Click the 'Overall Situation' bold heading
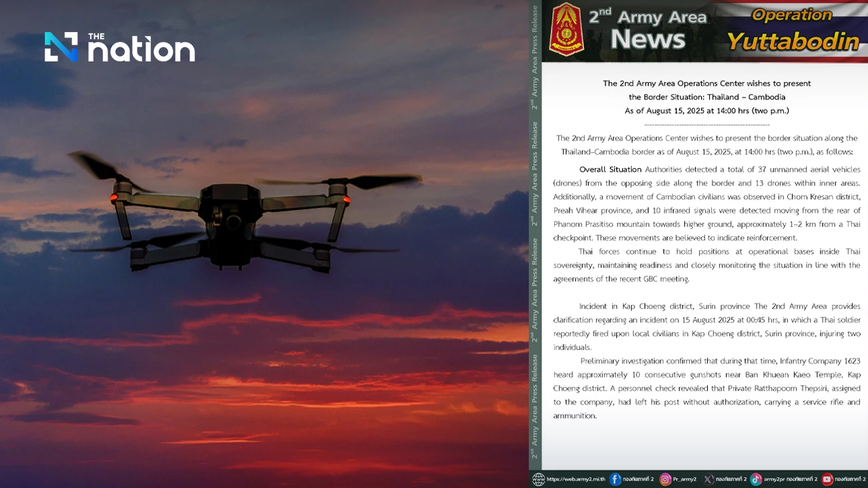This screenshot has height=488, width=868. [610, 170]
